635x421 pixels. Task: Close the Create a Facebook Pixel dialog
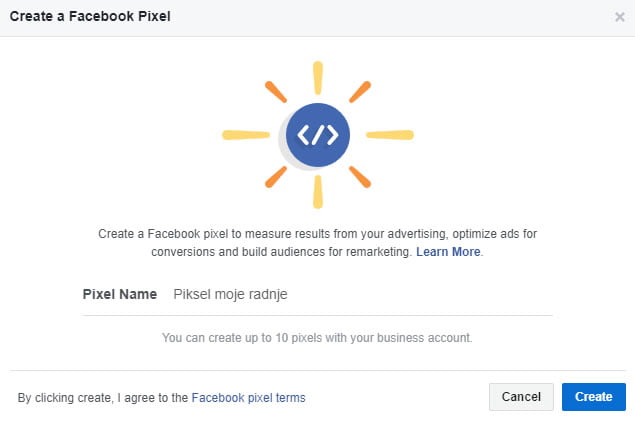point(620,17)
